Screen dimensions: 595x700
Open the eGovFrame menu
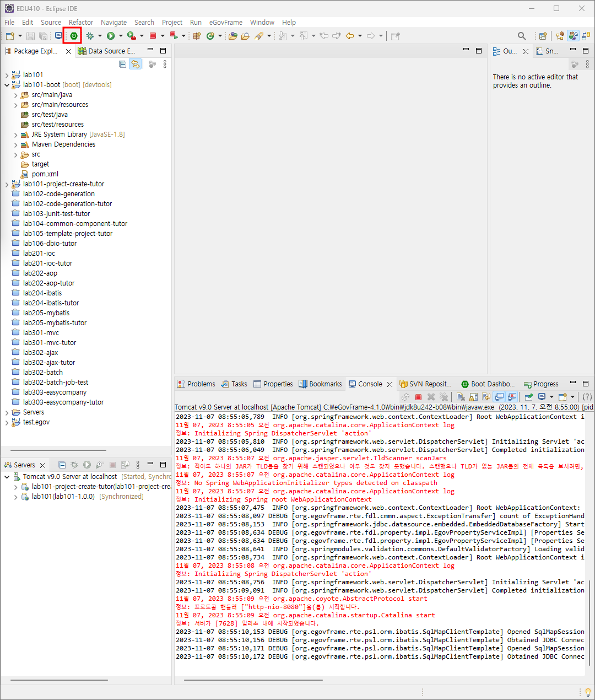pyautogui.click(x=225, y=23)
